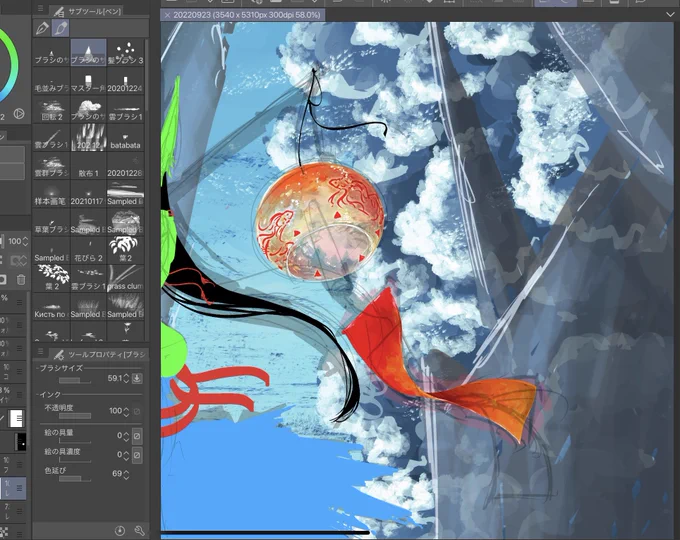This screenshot has width=680, height=540.
Task: Click the 色延び stepper arrows at 69
Action: pos(126,474)
